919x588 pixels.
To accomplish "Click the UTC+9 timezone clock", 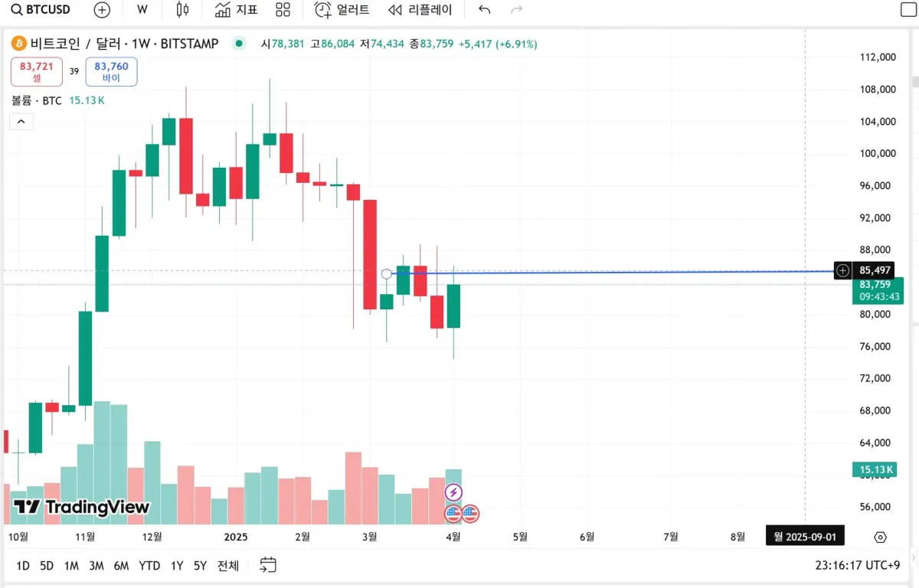I will coord(858,566).
